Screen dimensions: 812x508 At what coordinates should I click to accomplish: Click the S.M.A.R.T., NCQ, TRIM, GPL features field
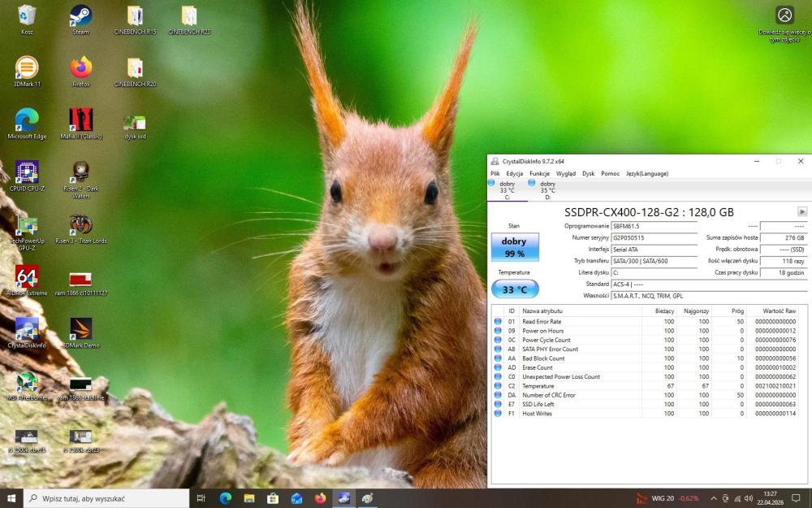(x=709, y=296)
